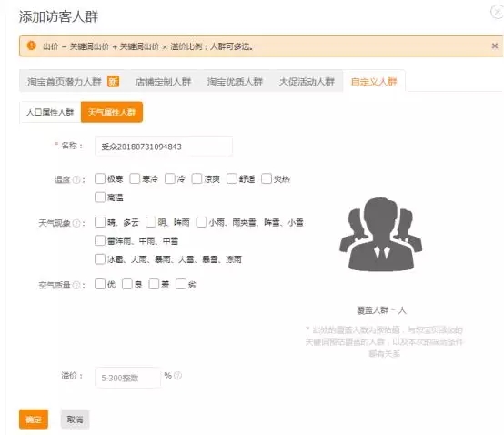Confirm with the orange 确定 button

coord(34,420)
